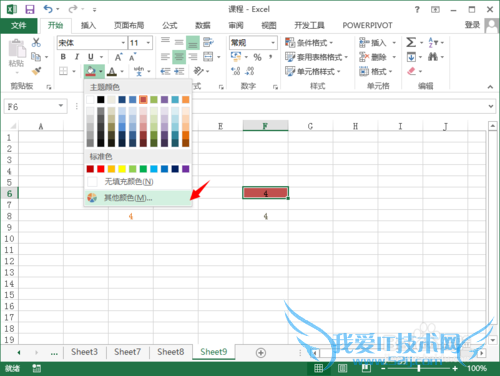Apply fill color using the paint bucket
The width and height of the screenshot is (500, 376).
pyautogui.click(x=91, y=71)
